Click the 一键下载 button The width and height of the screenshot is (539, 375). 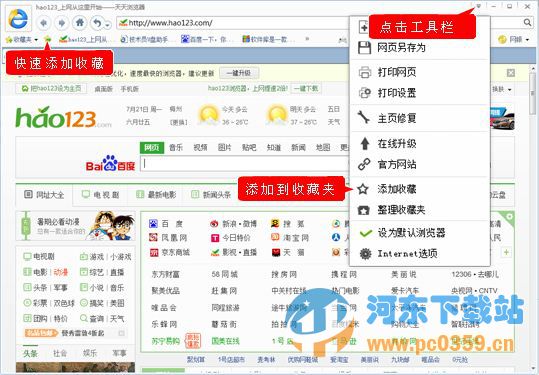(x=306, y=88)
